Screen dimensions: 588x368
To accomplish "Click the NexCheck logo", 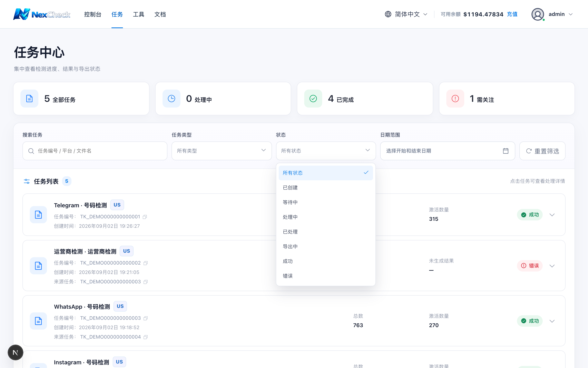I will pos(42,14).
